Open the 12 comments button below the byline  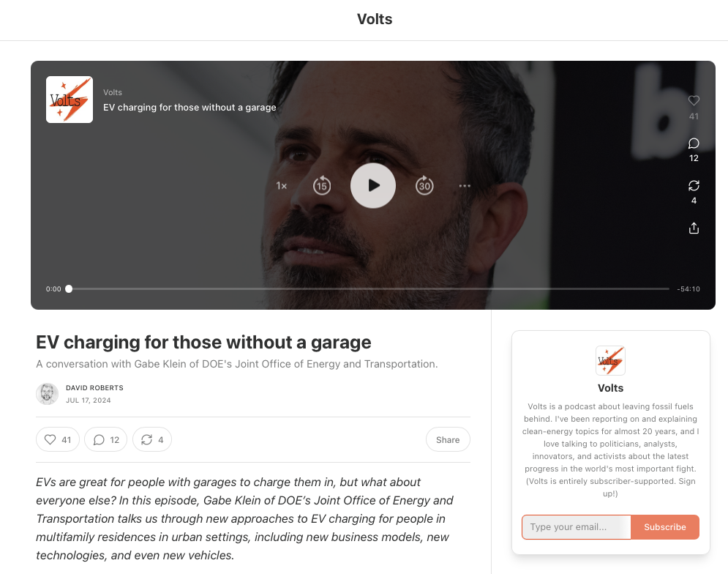[x=106, y=439]
